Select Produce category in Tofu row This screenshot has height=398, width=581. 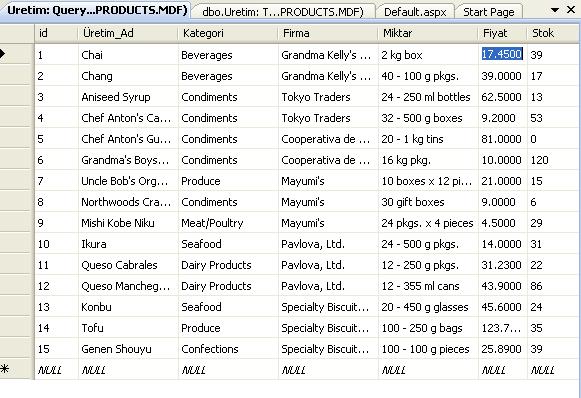tap(228, 328)
